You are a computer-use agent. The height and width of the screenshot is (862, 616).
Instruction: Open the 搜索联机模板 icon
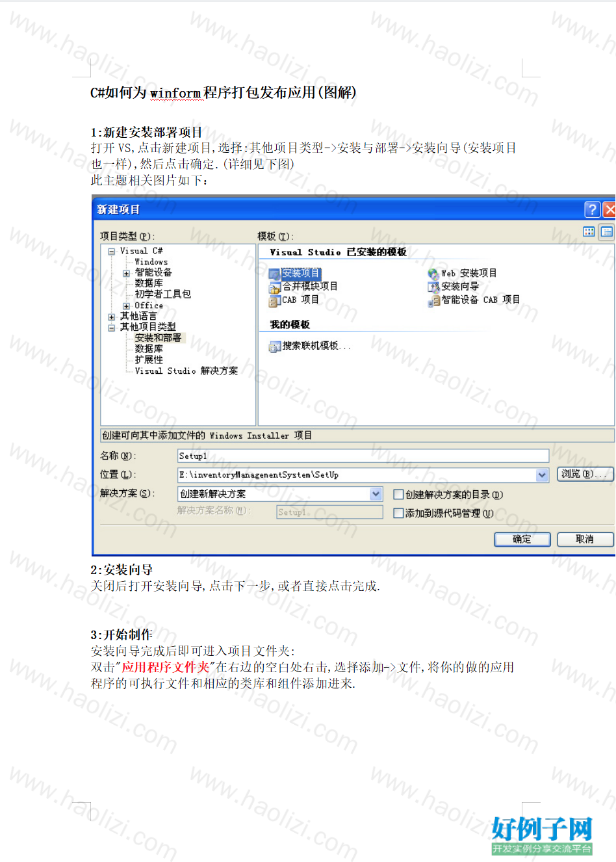275,346
